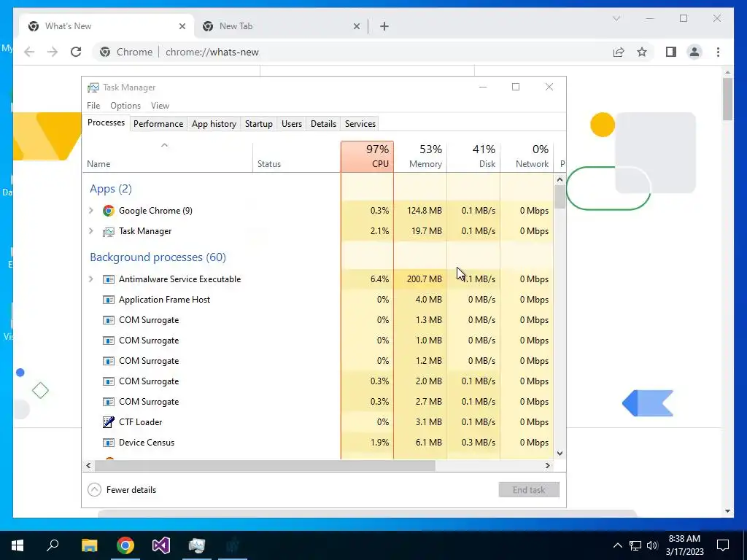Click Task Manager taskbar icon
Screen dimensions: 747x560
point(197,545)
